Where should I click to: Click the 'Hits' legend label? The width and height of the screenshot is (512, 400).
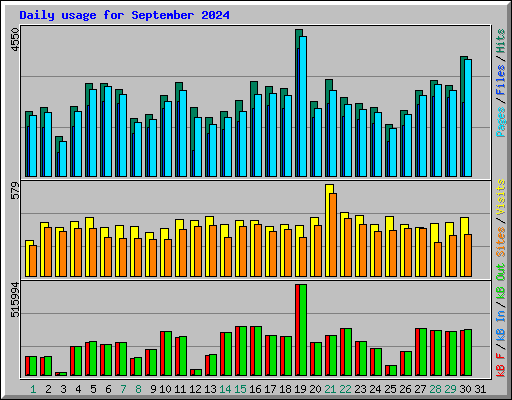(501, 41)
